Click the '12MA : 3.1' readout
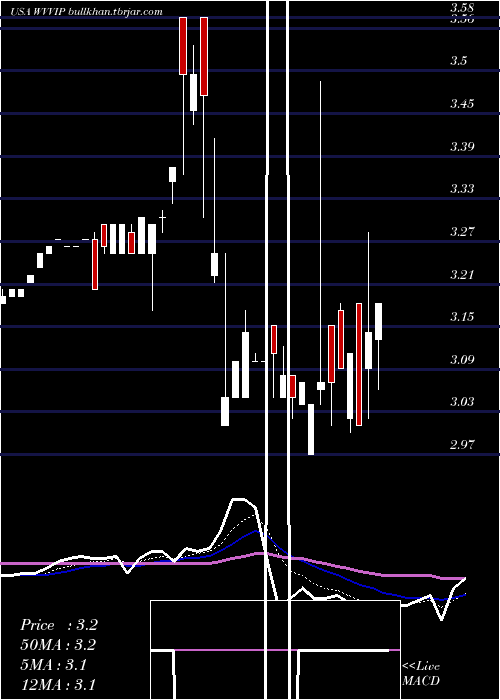The height and width of the screenshot is (700, 500). (58, 685)
